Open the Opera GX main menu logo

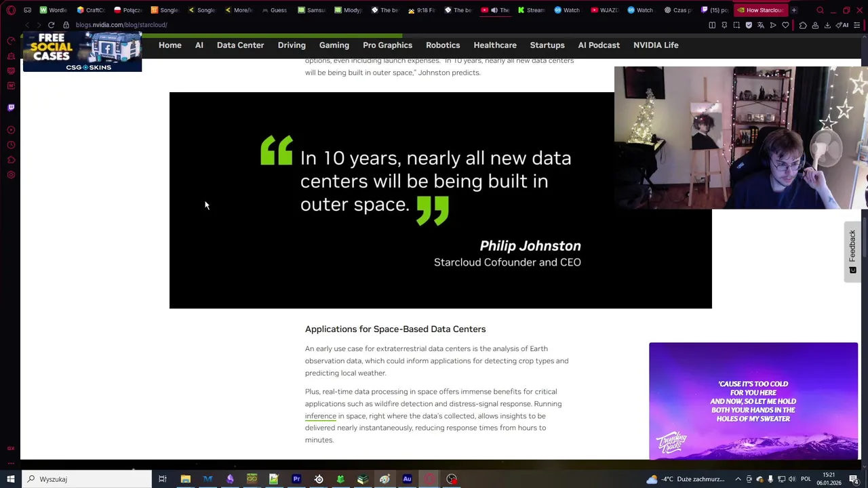coord(11,10)
